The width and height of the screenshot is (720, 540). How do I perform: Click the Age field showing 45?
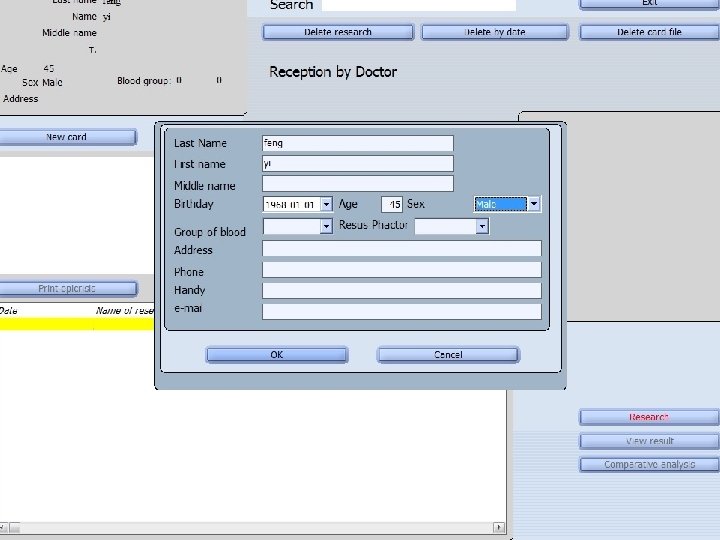pyautogui.click(x=392, y=204)
